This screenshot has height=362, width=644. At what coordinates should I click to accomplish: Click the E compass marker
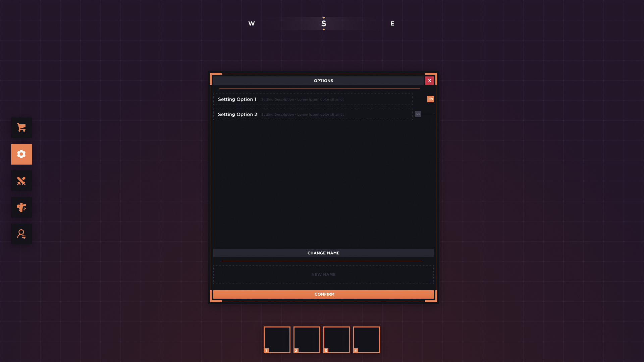point(392,23)
